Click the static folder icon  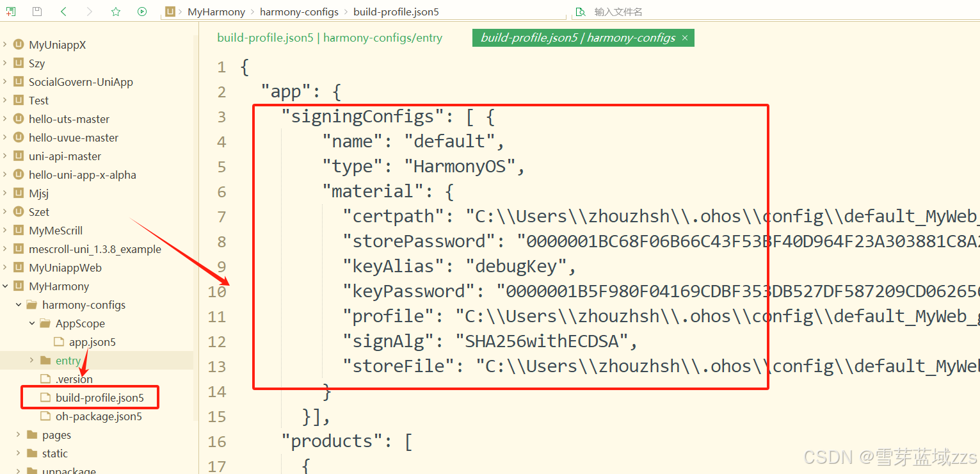point(32,454)
